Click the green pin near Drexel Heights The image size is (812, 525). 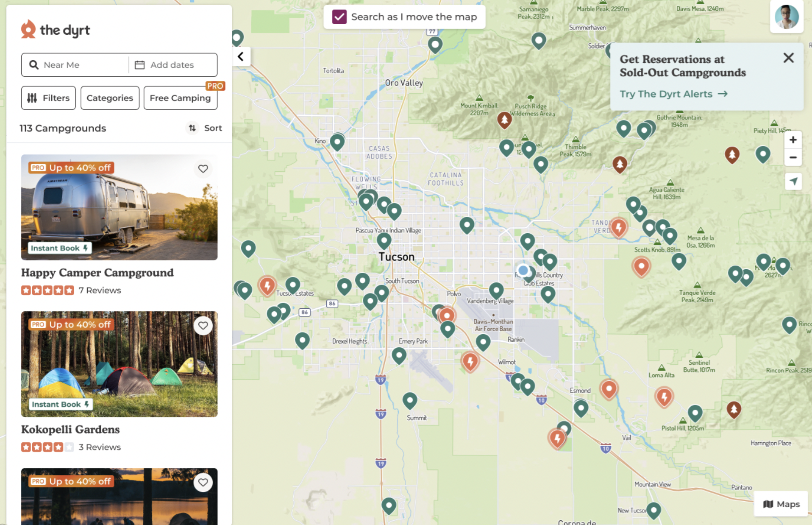coord(302,340)
